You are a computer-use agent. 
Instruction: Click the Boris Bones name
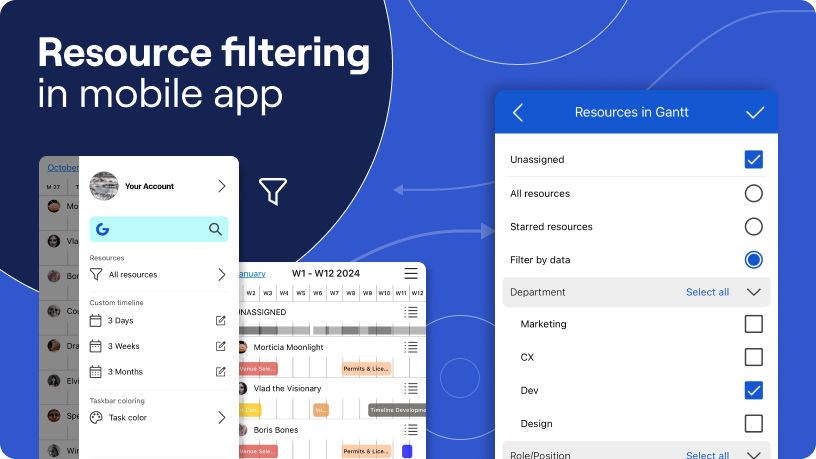[x=276, y=430]
